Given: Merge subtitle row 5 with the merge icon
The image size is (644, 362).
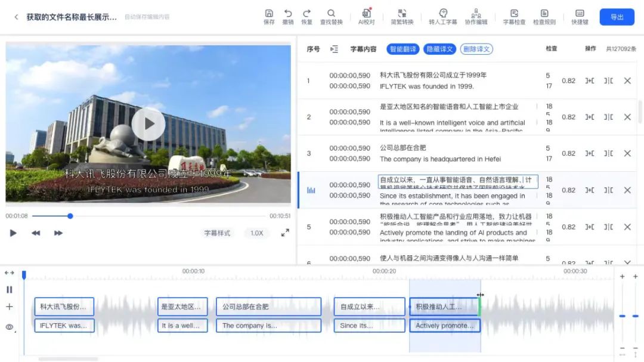Looking at the screenshot, I should tap(590, 227).
